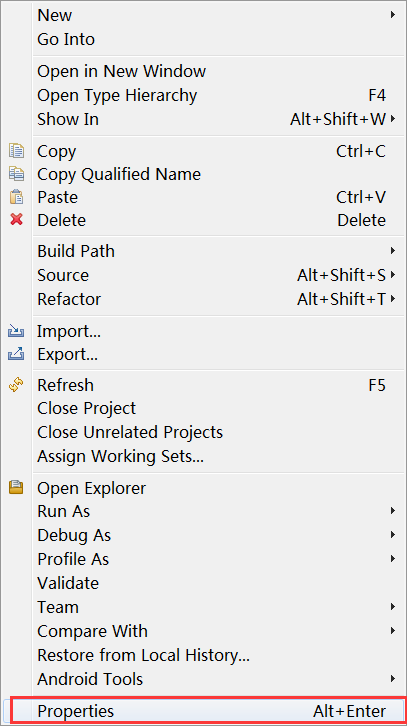Expand the Android Tools submenu arrow

coord(392,679)
